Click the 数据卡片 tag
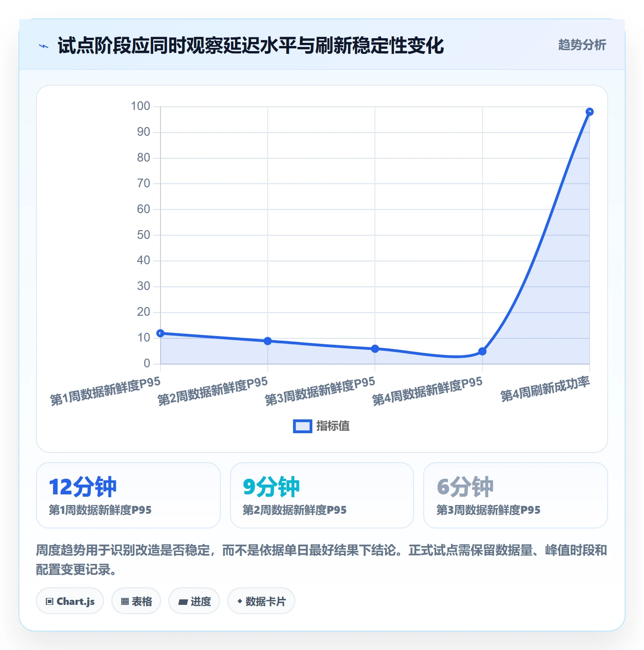This screenshot has width=644, height=650. click(261, 601)
